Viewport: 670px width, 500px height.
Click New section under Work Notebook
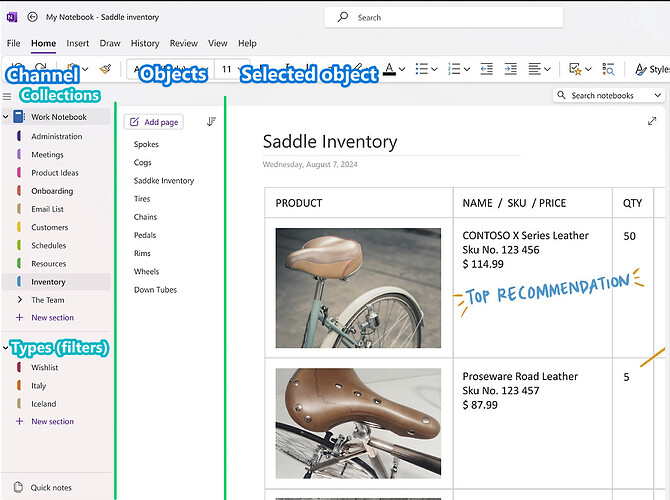[x=52, y=318]
